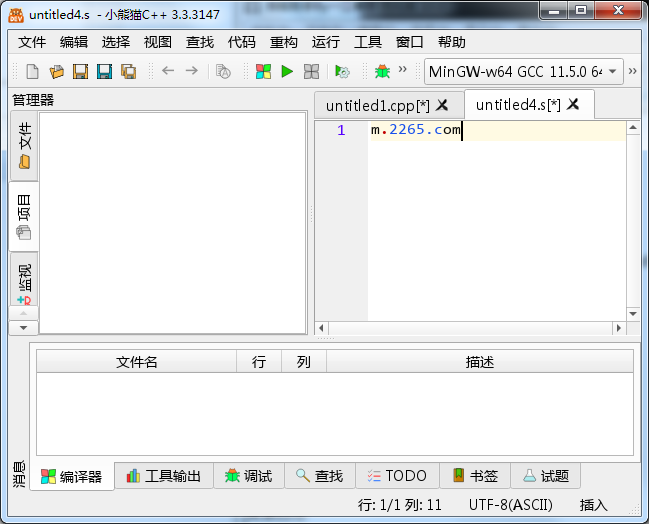Open the TODO bottom tab
Screen dimensions: 649x524
click(397, 476)
